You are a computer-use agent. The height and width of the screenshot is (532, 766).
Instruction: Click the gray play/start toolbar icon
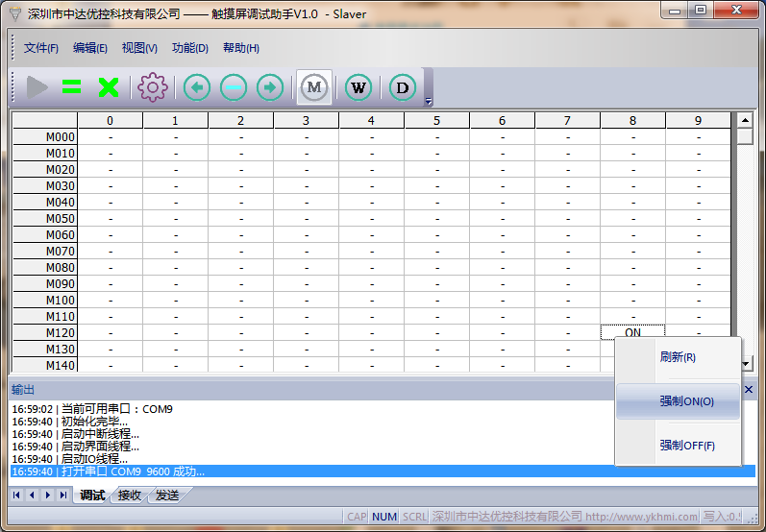point(37,88)
